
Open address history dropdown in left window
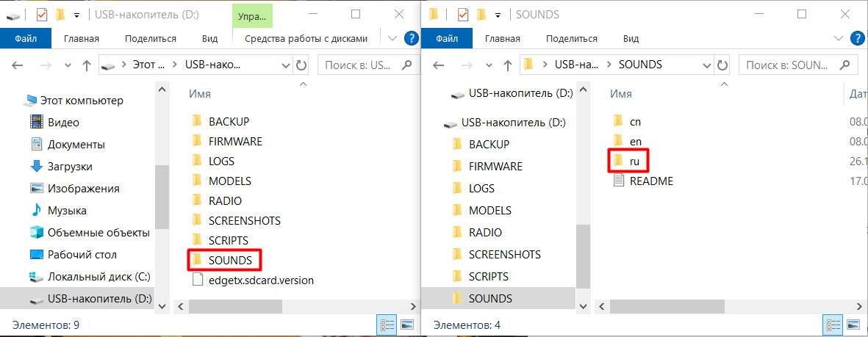click(284, 65)
